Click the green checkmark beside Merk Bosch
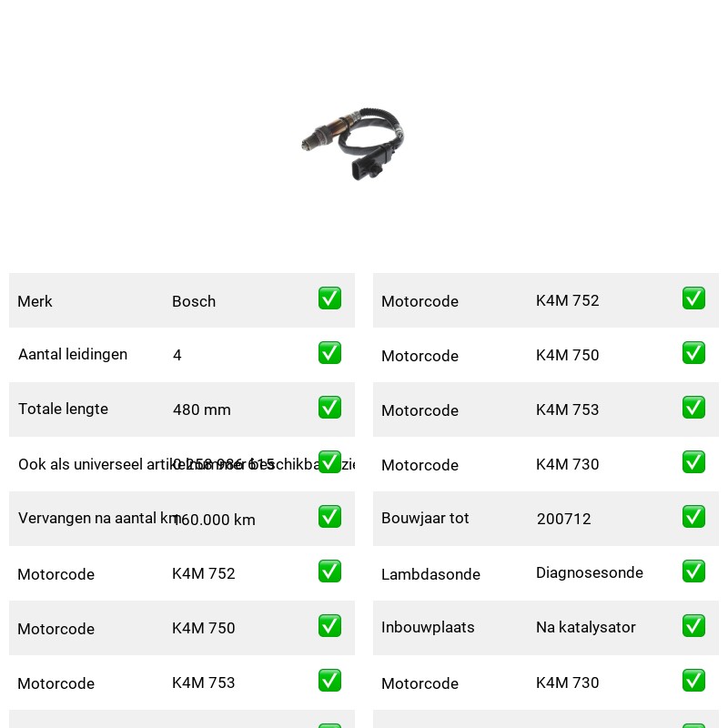 329,298
